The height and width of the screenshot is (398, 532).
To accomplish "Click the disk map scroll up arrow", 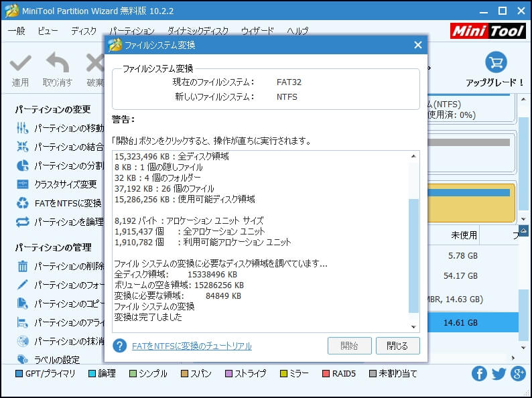I will [x=523, y=99].
